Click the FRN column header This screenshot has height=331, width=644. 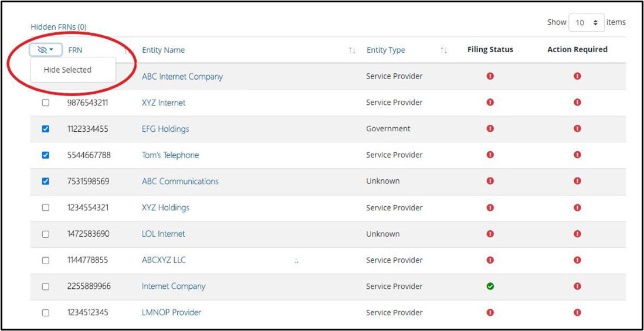[76, 50]
